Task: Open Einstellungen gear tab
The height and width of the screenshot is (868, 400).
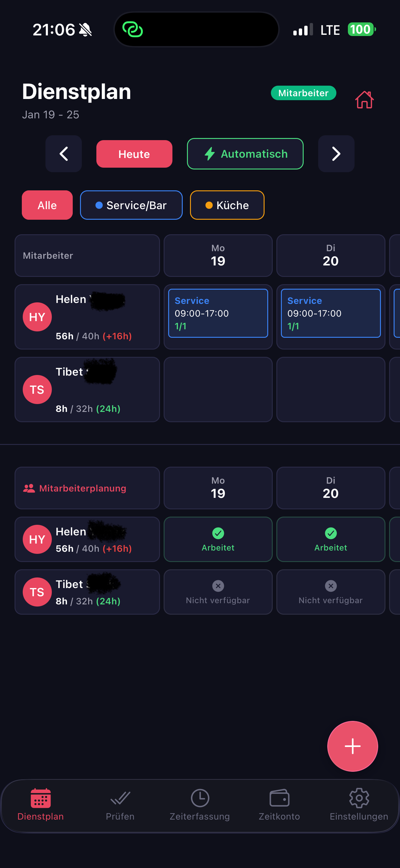Action: coord(359,806)
